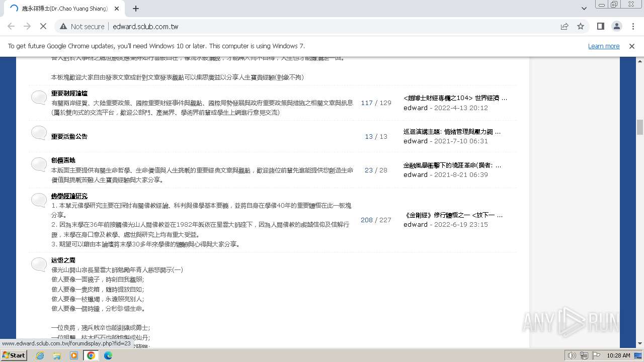Open latest post 巡迴演講主題 情緒管理
The width and height of the screenshot is (644, 362).
[x=452, y=132]
